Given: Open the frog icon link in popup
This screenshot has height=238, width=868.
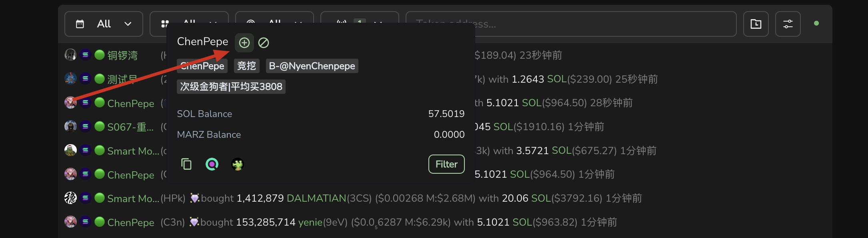Looking at the screenshot, I should (238, 164).
